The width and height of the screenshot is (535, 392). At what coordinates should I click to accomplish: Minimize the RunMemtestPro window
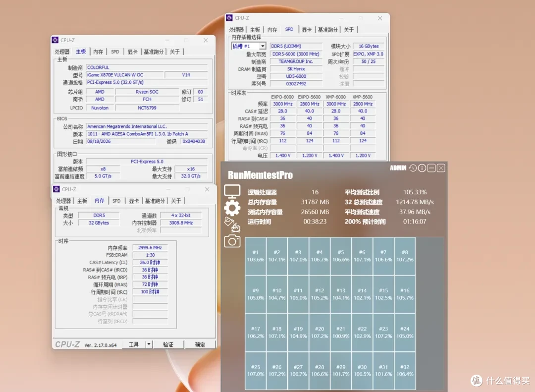click(431, 168)
